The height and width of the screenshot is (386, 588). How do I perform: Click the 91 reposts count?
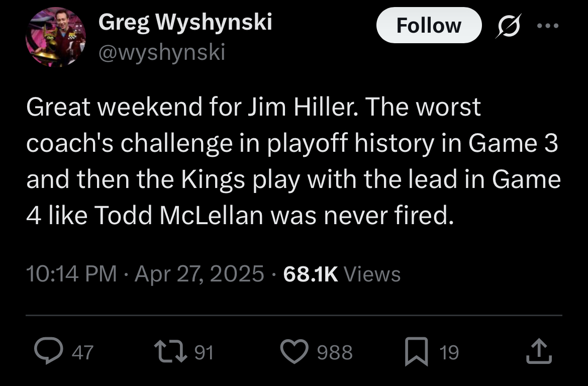point(204,353)
